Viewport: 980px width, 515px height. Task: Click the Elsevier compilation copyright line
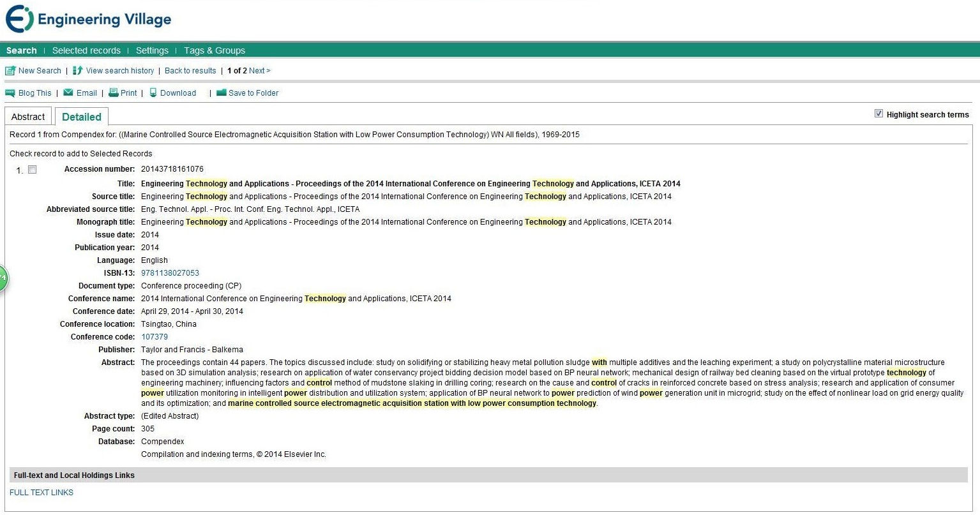(234, 454)
